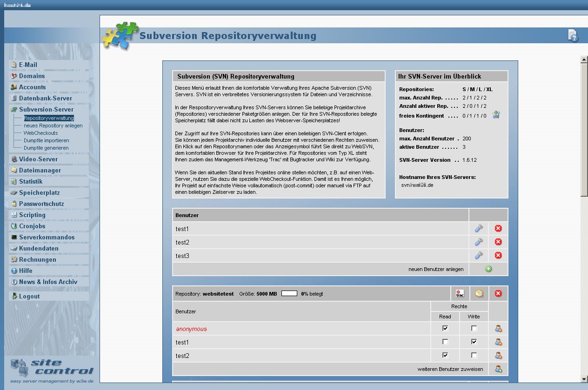Open Accounts in the sidebar
Viewport: 588px width, 390px height.
point(49,87)
